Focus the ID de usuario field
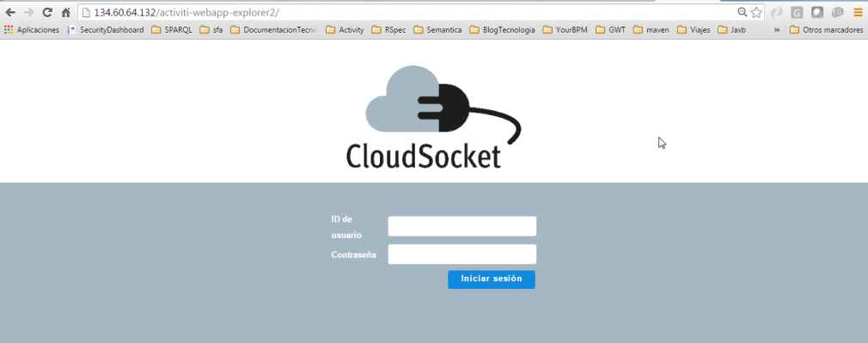 462,226
